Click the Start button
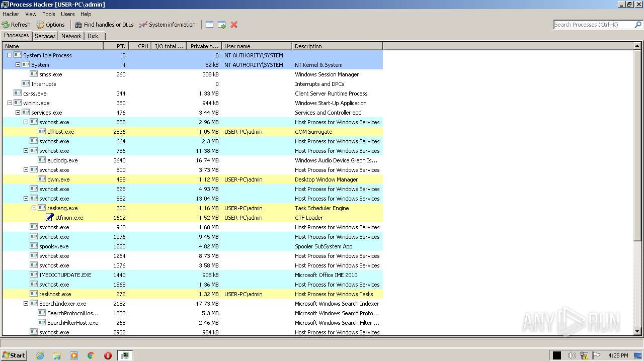The image size is (644, 362). pos(14,355)
